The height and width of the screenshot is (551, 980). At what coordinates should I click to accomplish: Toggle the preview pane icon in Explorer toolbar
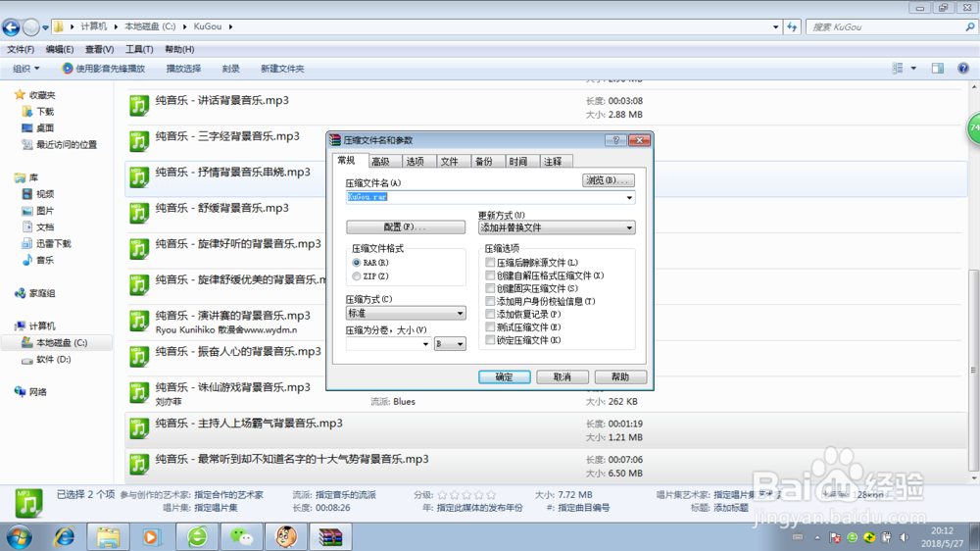pos(938,69)
